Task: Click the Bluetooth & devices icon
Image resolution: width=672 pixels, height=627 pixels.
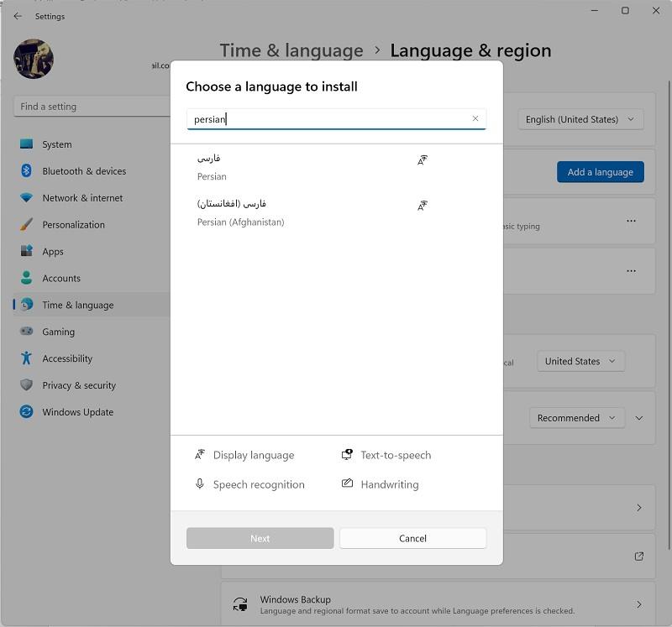Action: coord(27,171)
